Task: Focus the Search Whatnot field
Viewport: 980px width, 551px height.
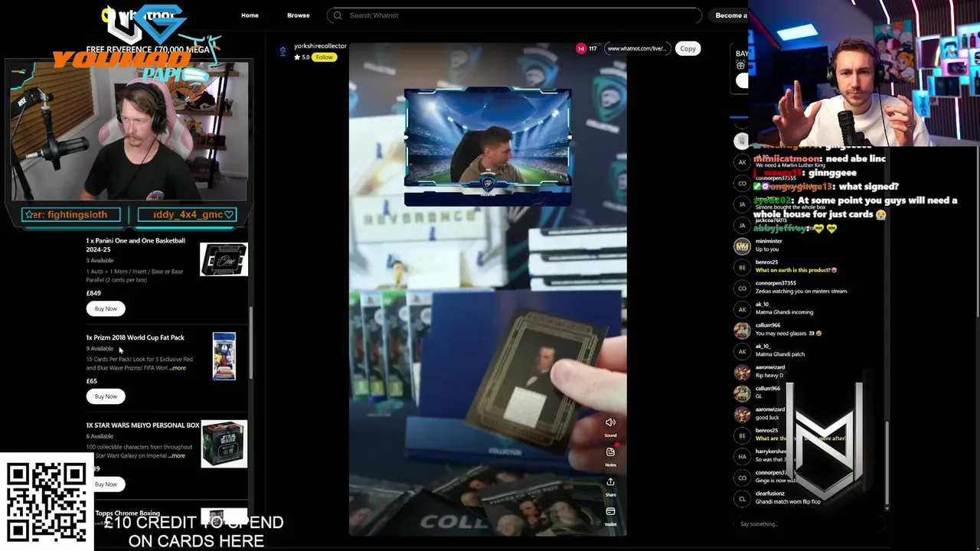Action: coord(514,15)
